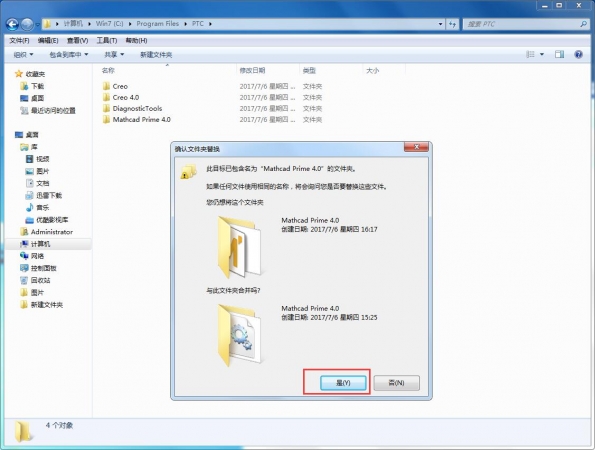This screenshot has height=450, width=595.
Task: Click 否(N) in replace dialog
Action: click(397, 383)
